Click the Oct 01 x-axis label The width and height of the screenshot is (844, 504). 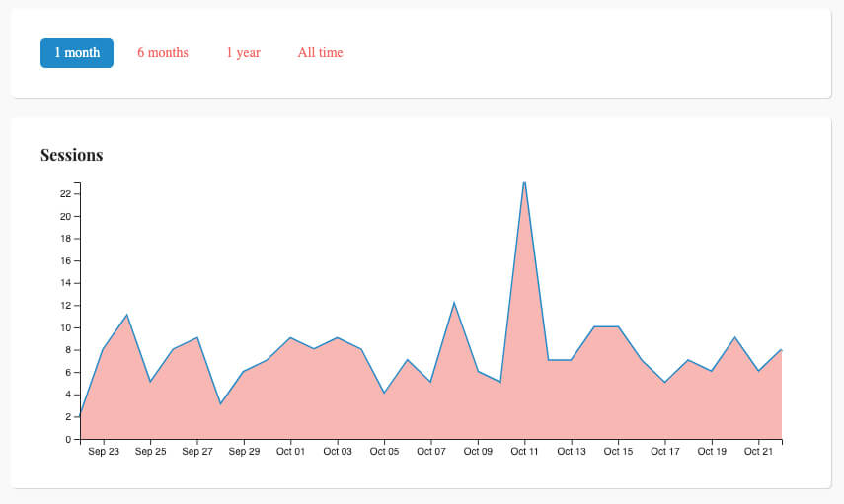[x=290, y=452]
